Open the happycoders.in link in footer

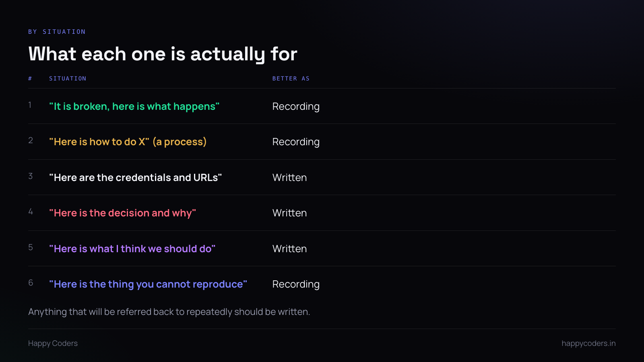(x=588, y=343)
